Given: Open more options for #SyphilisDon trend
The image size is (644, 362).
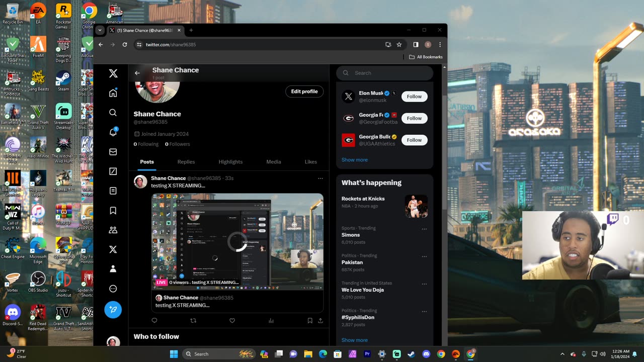Looking at the screenshot, I should point(424,311).
